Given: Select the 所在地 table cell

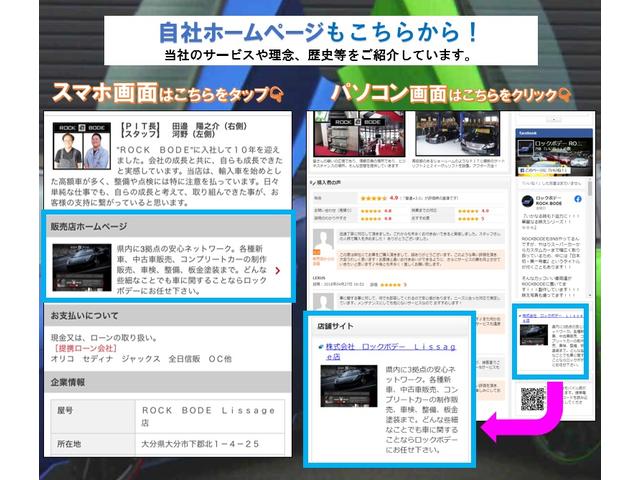Looking at the screenshot, I should (x=93, y=444).
